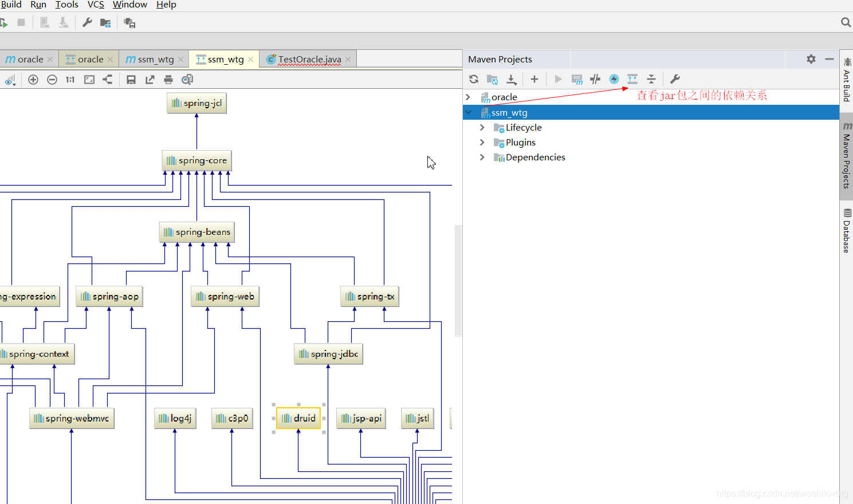This screenshot has width=853, height=504.
Task: Open Maven settings wrench icon
Action: point(675,79)
